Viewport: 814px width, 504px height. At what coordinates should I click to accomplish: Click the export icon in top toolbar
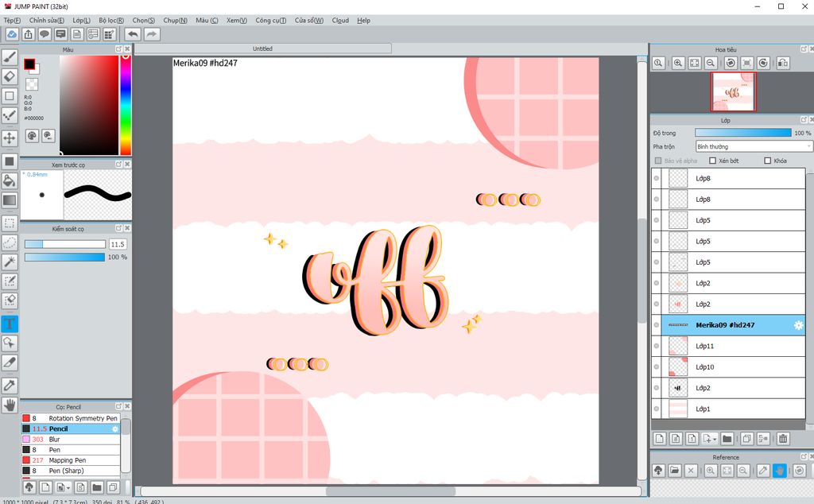point(28,34)
